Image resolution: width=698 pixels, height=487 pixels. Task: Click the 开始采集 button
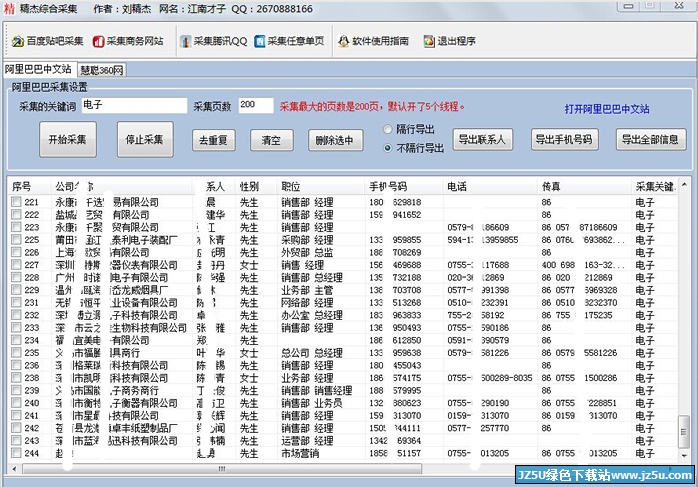[68, 140]
